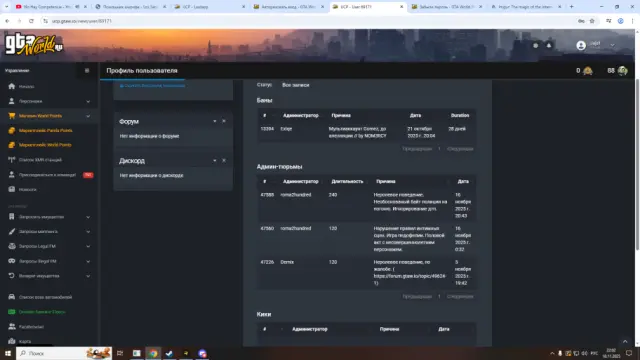Open the property refund undo icon
640x360 pixels.
click(x=11, y=276)
